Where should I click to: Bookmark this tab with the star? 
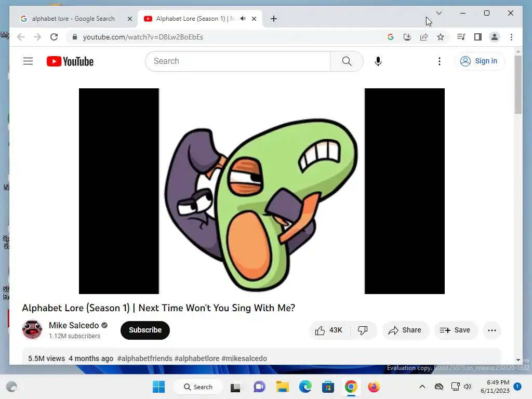441,37
